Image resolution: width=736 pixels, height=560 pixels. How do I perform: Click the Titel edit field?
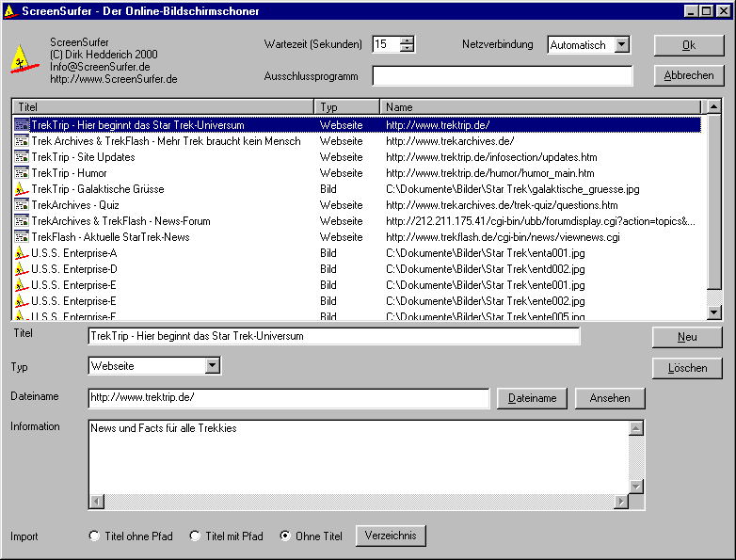click(x=334, y=336)
